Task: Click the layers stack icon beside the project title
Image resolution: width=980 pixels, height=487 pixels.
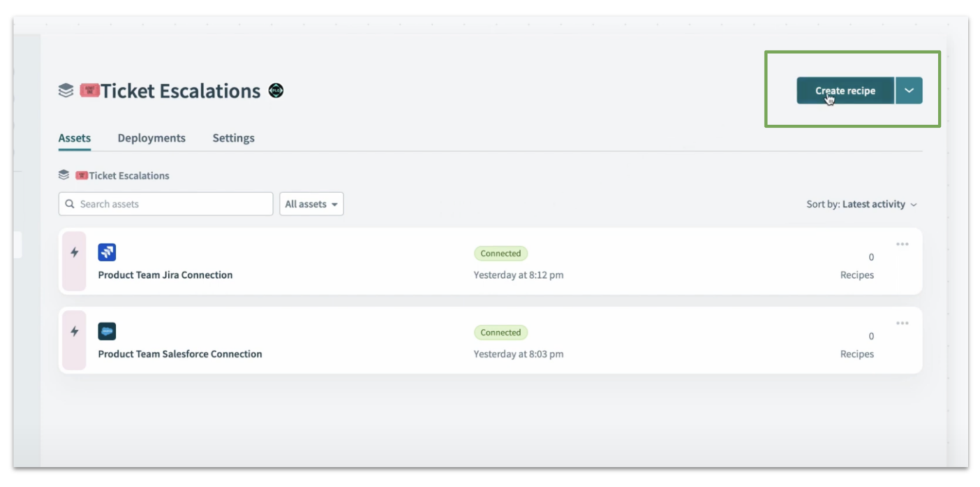Action: pos(66,91)
